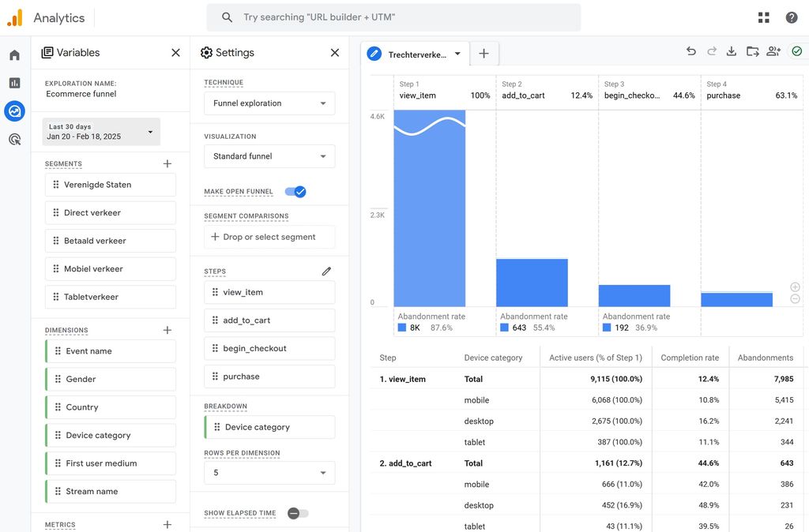
Task: Edit the exploration name Ecommerce funnel
Action: pyautogui.click(x=81, y=94)
